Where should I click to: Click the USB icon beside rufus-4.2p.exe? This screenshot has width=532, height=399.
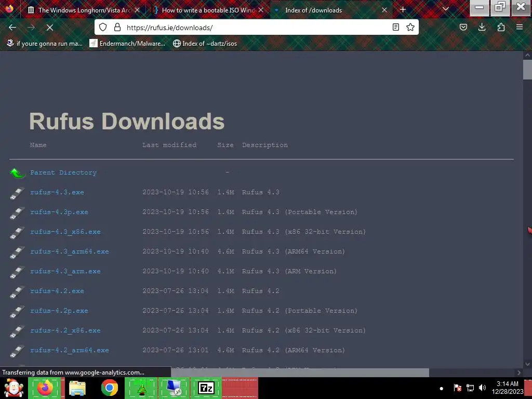point(17,312)
